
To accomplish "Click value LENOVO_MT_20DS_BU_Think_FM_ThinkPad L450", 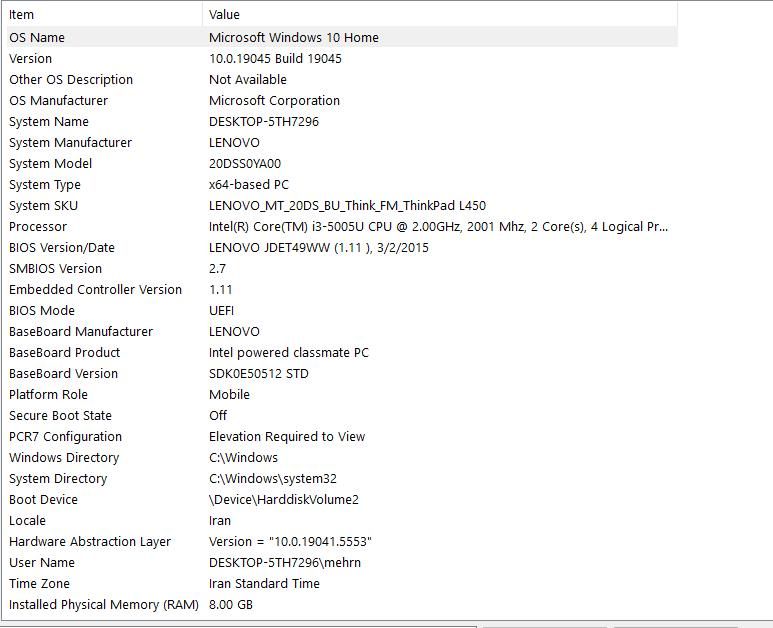I will pyautogui.click(x=348, y=206).
